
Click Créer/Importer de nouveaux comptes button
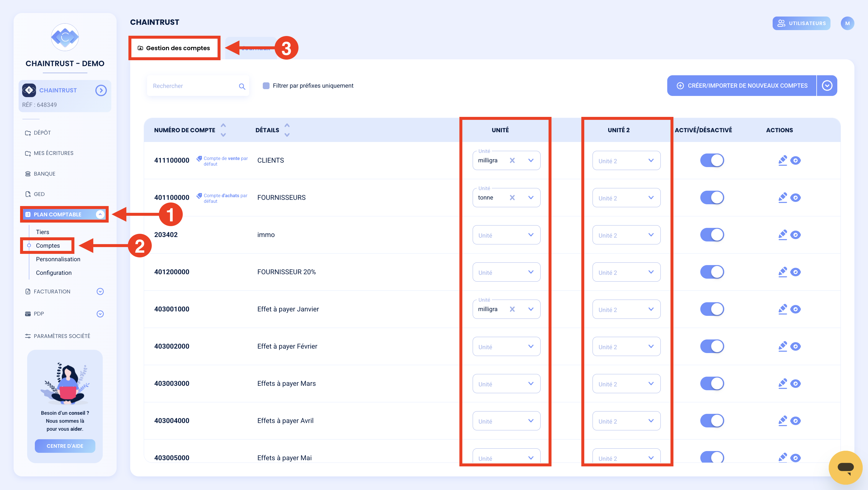coord(741,86)
